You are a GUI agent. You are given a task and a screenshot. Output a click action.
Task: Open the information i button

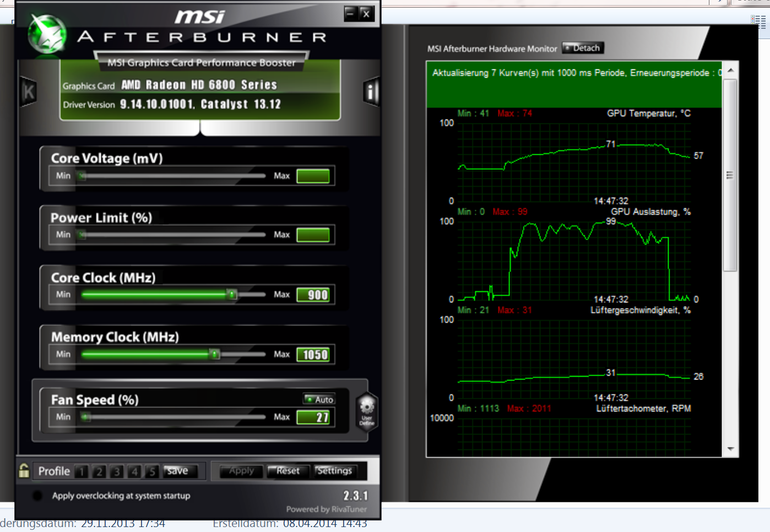pos(372,92)
